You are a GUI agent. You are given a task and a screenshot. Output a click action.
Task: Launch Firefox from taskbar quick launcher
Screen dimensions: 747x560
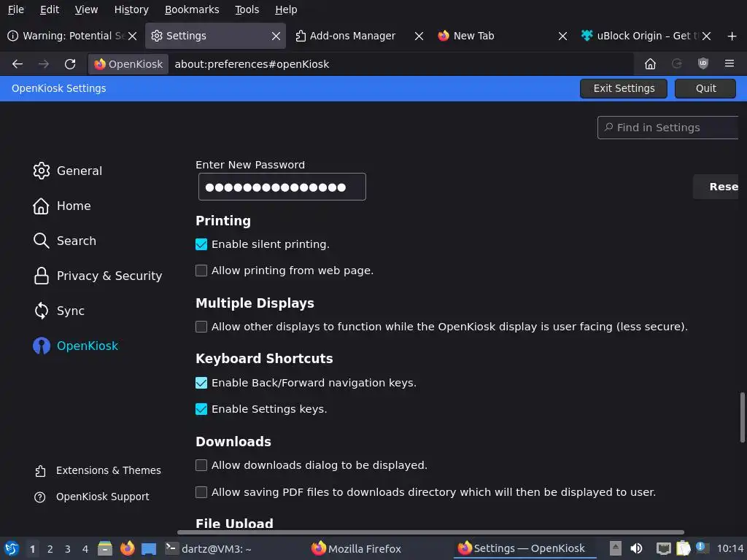tap(127, 548)
